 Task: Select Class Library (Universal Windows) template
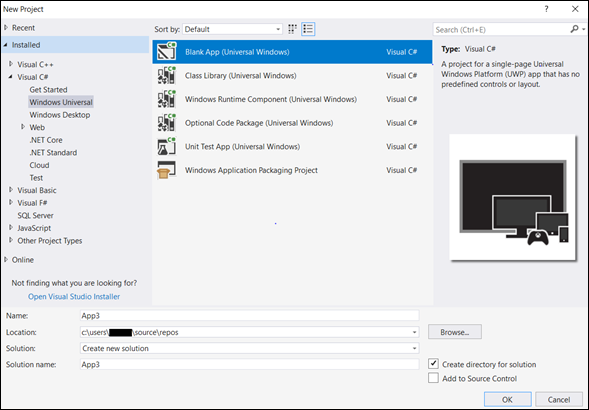click(x=292, y=76)
